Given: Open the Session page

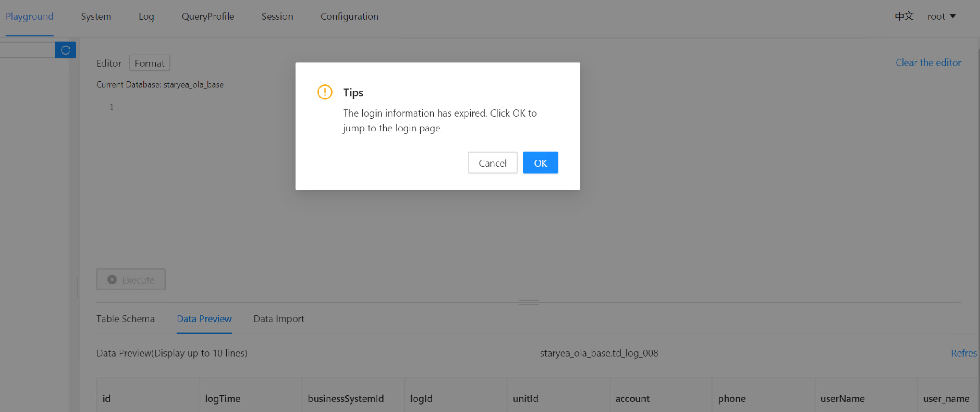Looking at the screenshot, I should tap(277, 16).
